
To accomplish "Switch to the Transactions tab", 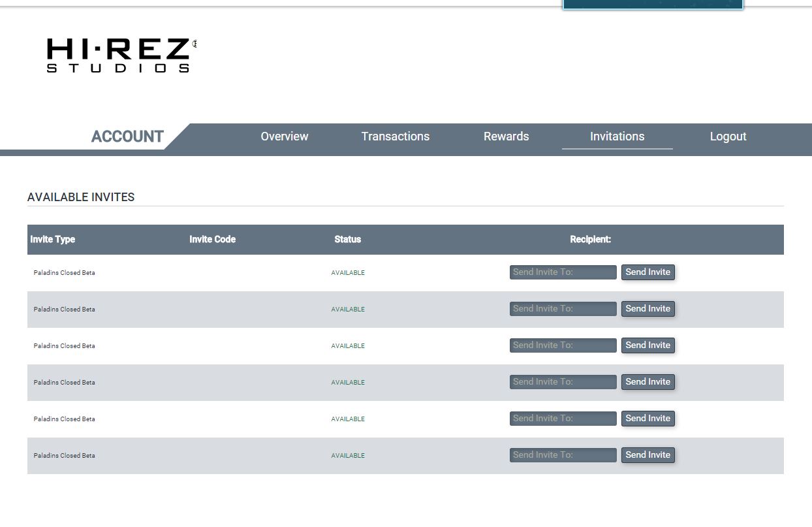I will tap(396, 136).
